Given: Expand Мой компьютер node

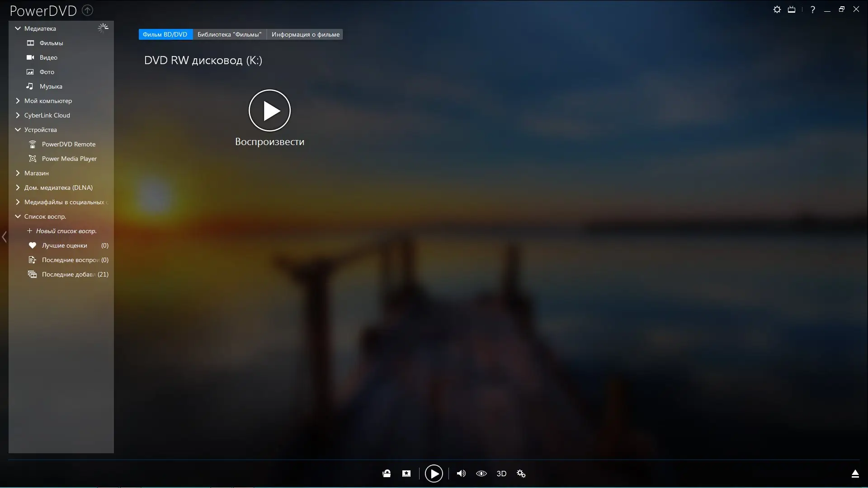Looking at the screenshot, I should point(18,101).
